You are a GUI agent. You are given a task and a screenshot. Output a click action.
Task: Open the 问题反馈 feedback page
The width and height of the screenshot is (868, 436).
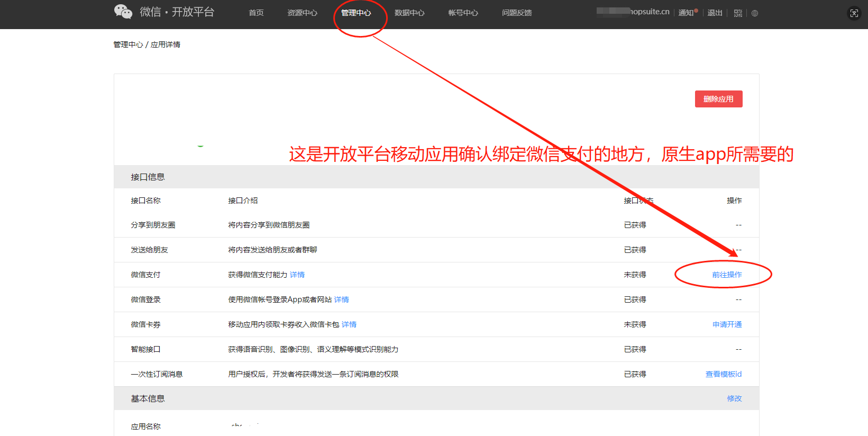click(517, 13)
